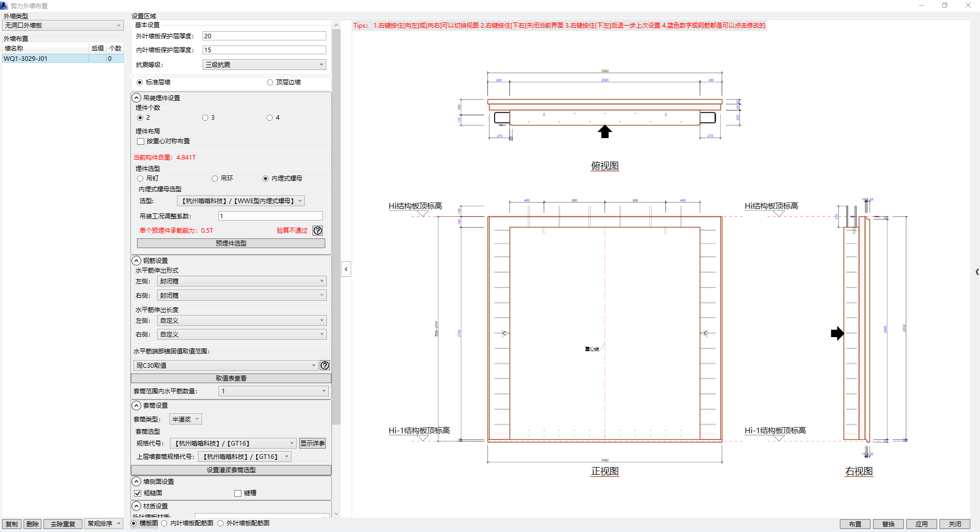Click 应用 button

tap(922, 524)
